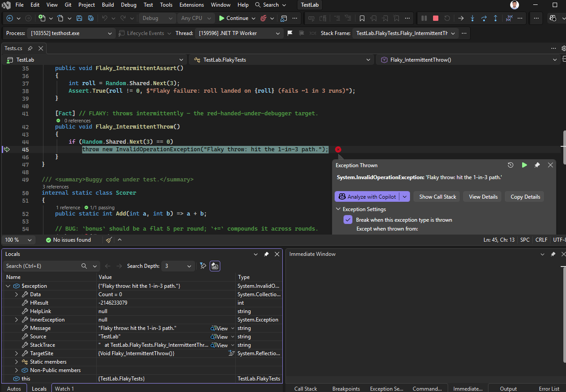Click the Open File toolbar icon
Viewport: 566px width, 392px height.
point(60,18)
